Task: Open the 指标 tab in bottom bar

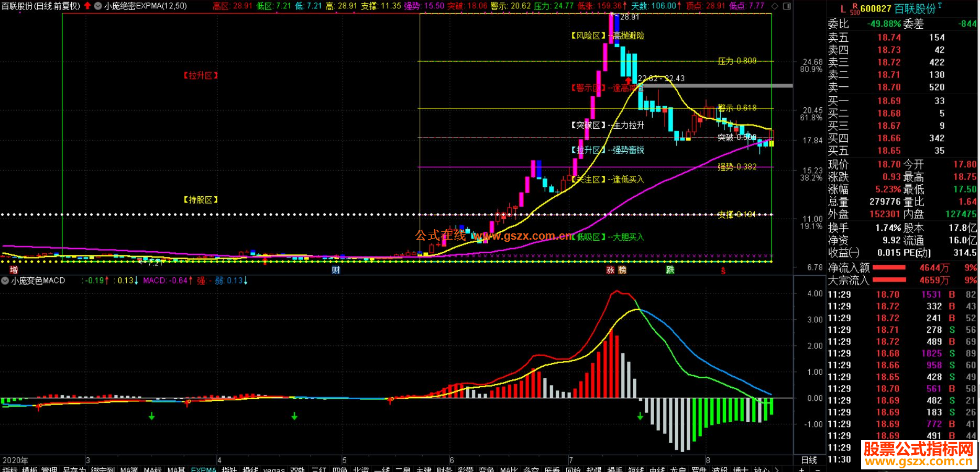Action: click(x=9, y=469)
